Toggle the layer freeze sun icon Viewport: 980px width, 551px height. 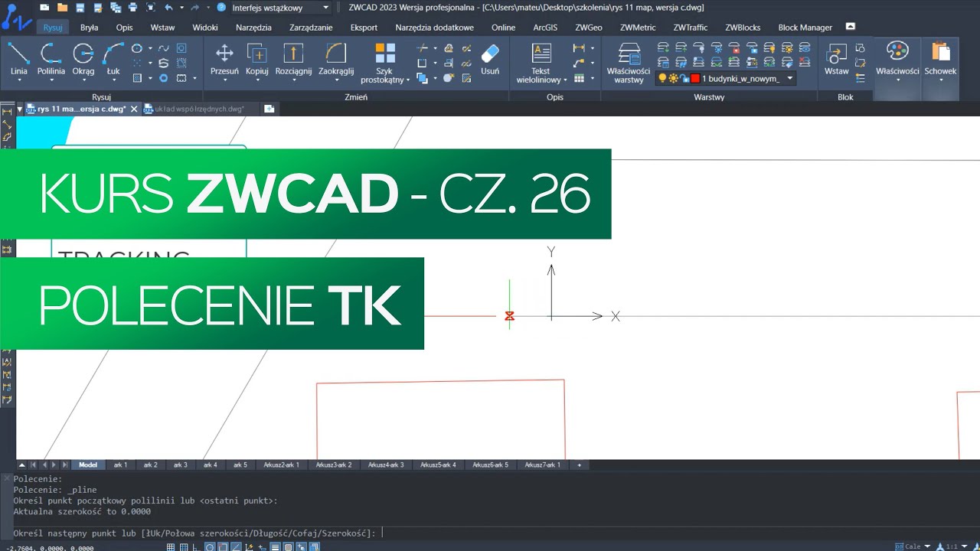coord(674,78)
